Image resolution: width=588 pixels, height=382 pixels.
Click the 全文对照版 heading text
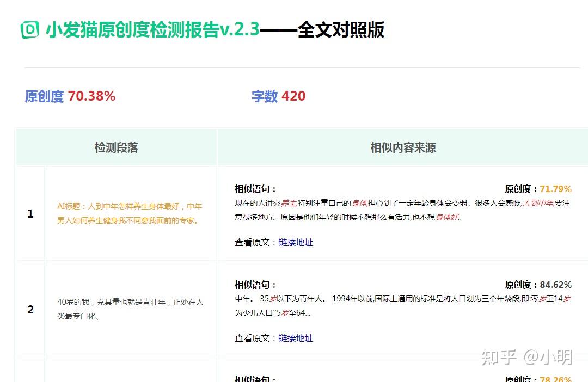341,29
